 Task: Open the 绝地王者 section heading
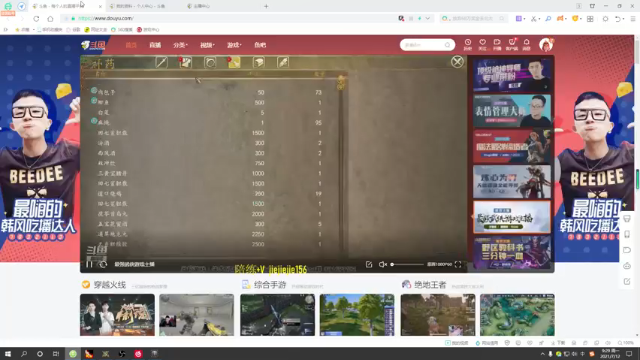430,285
